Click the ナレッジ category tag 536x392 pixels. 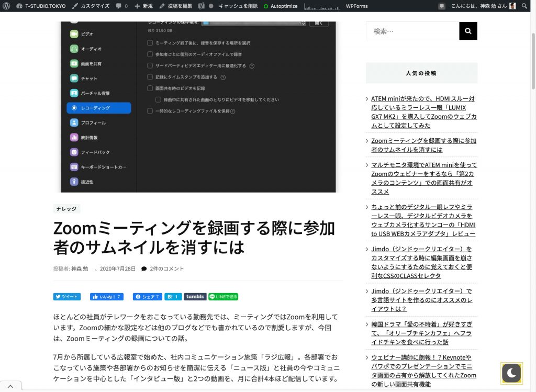[66, 209]
